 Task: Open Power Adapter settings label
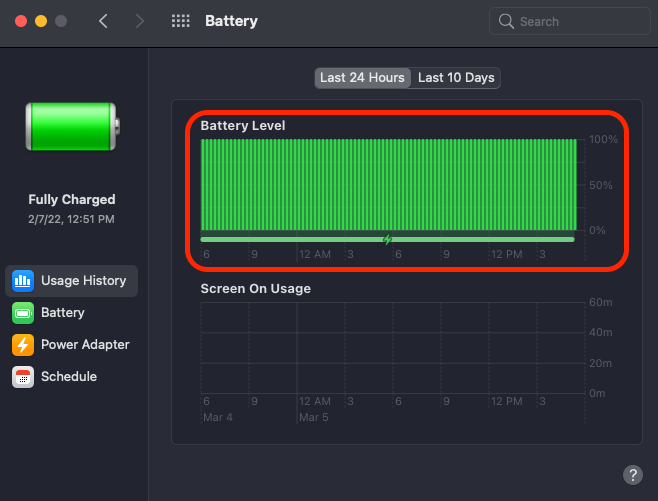pyautogui.click(x=85, y=344)
